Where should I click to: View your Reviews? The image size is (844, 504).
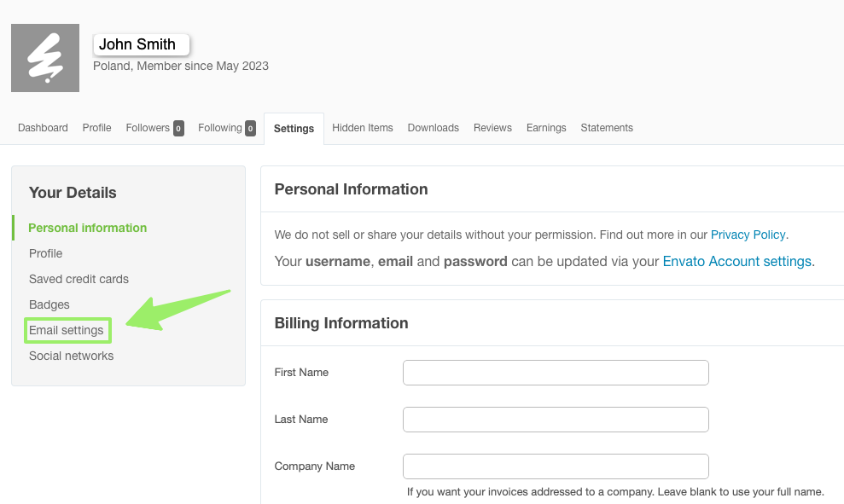492,127
